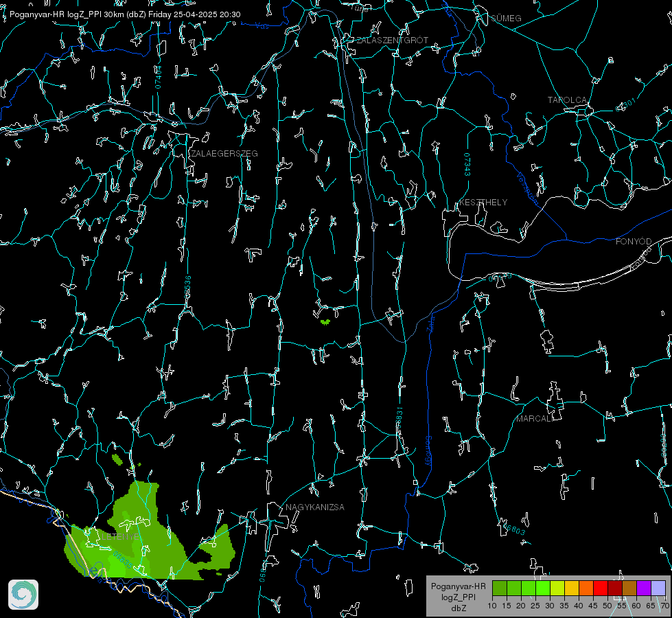Click the Zala river label
This screenshot has width=672, height=618.
click(431, 323)
